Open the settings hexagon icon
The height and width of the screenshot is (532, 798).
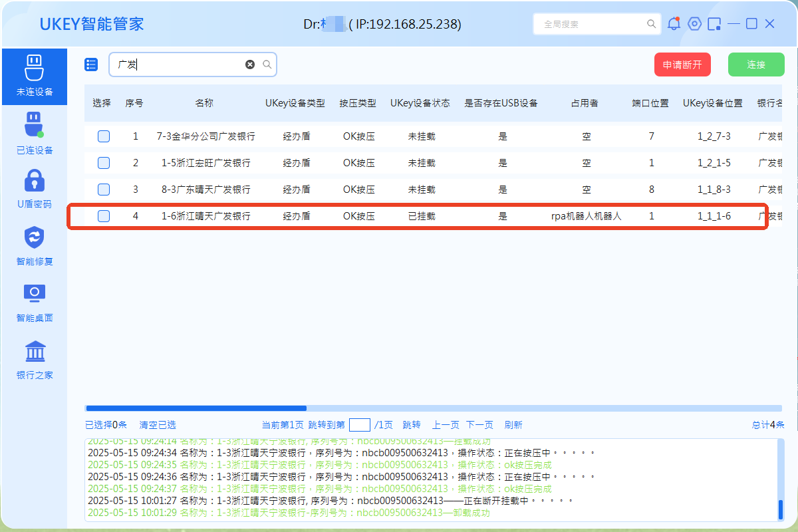click(x=694, y=24)
